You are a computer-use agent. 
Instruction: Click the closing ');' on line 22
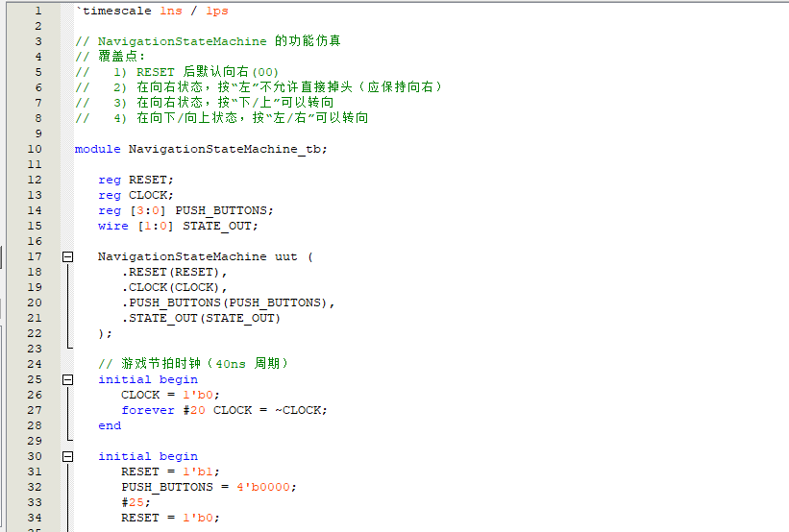[105, 333]
